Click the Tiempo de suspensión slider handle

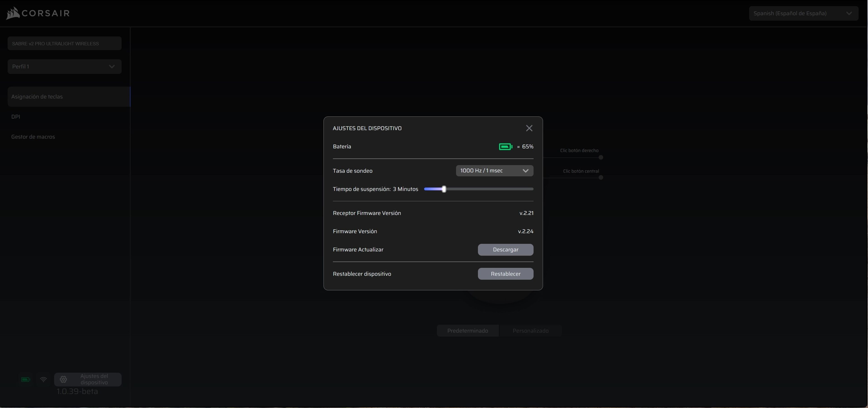tap(444, 189)
